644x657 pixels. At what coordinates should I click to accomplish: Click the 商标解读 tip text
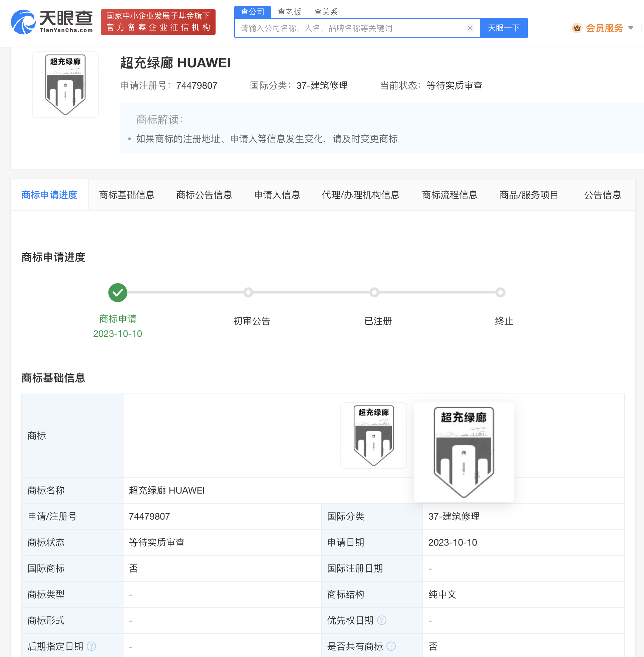tap(267, 139)
